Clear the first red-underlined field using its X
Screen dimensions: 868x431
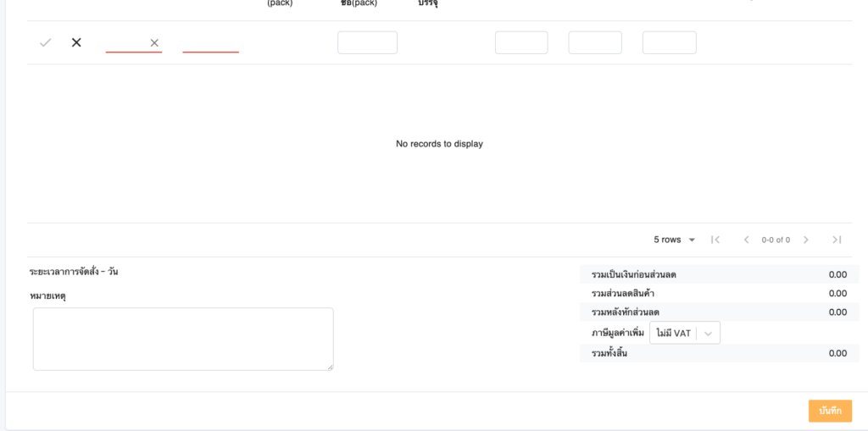pyautogui.click(x=154, y=43)
